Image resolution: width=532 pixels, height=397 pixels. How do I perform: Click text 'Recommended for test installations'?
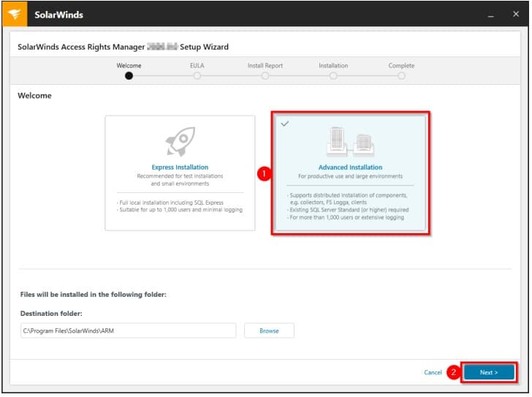[x=180, y=175]
